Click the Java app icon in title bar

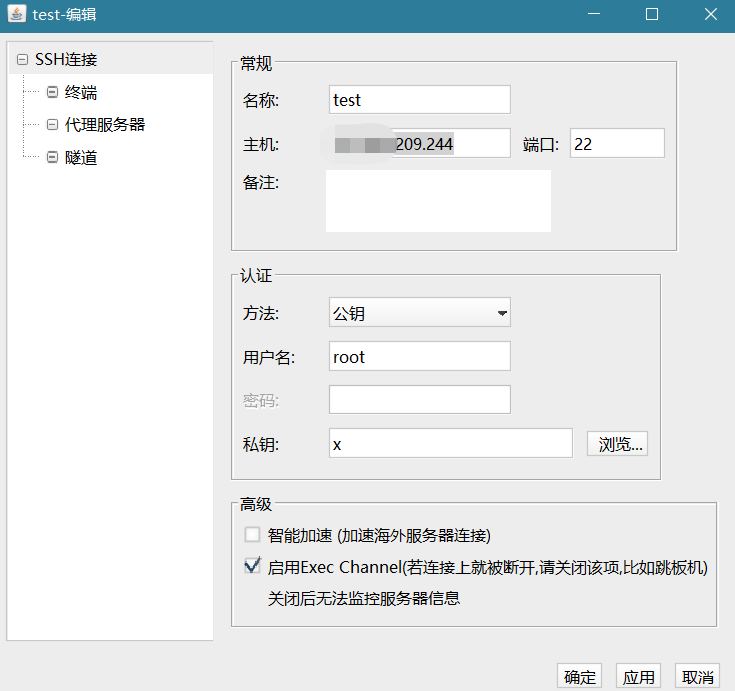[x=17, y=14]
